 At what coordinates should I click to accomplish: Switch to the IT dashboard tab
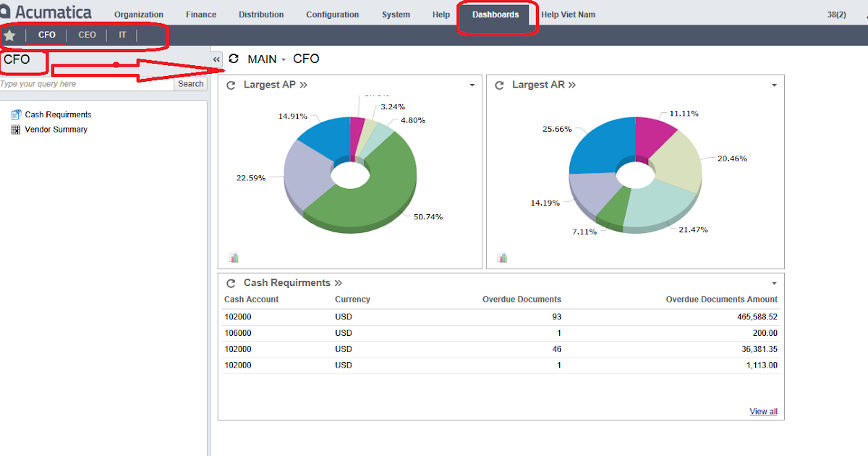tap(122, 34)
